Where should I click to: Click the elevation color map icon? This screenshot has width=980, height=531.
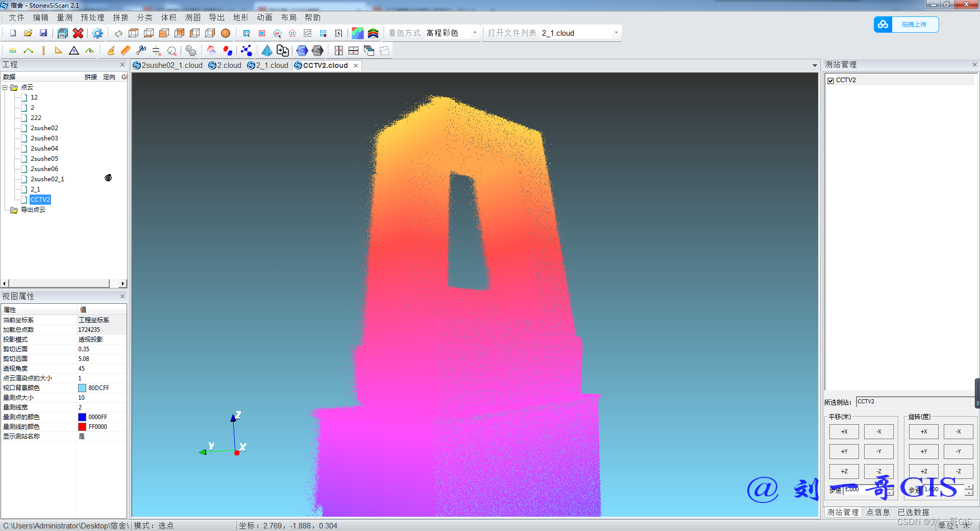coord(358,33)
